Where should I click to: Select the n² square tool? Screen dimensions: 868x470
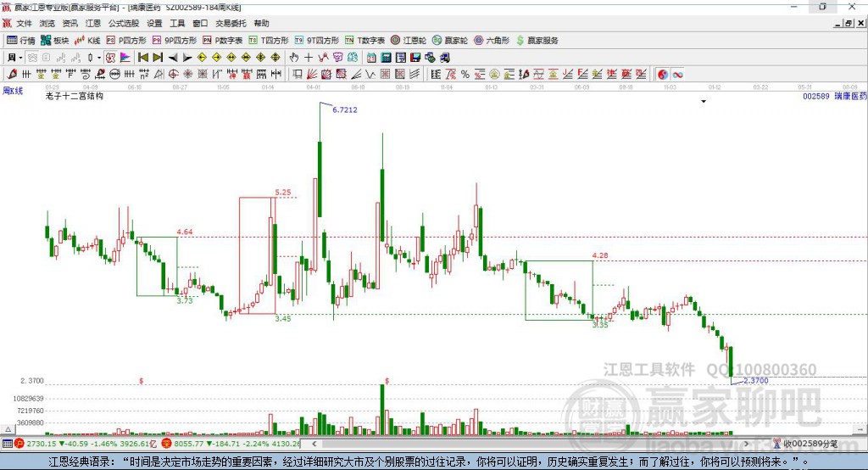point(144,75)
